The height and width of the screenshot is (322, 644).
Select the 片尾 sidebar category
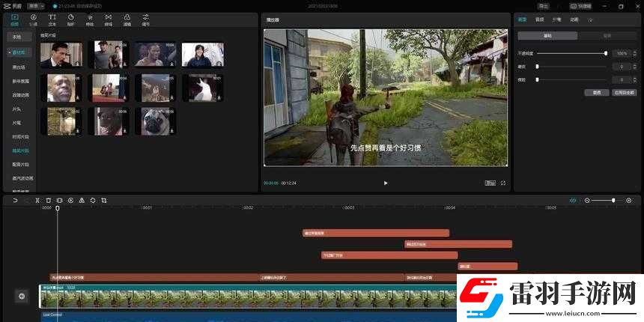click(x=16, y=123)
